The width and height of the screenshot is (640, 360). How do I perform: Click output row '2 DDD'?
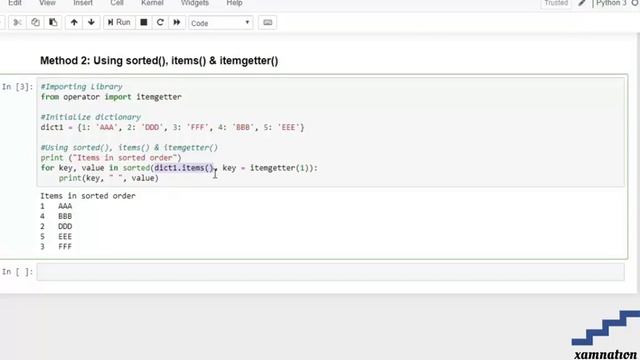56,227
